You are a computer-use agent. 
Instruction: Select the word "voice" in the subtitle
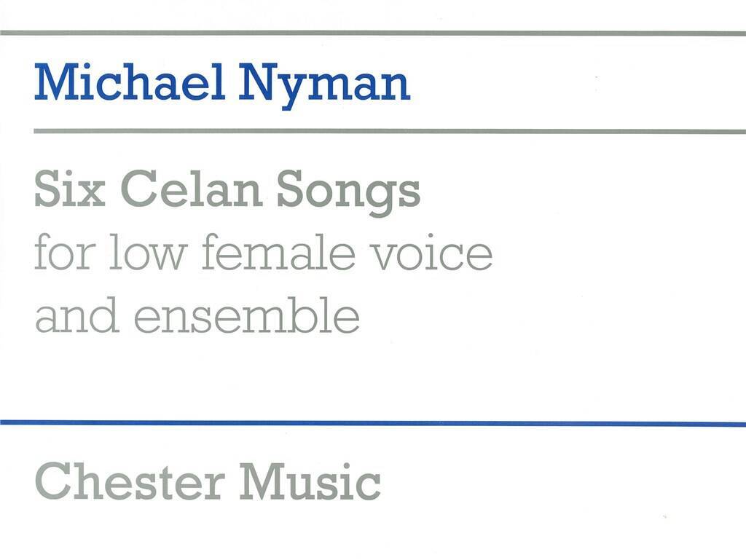pyautogui.click(x=436, y=253)
